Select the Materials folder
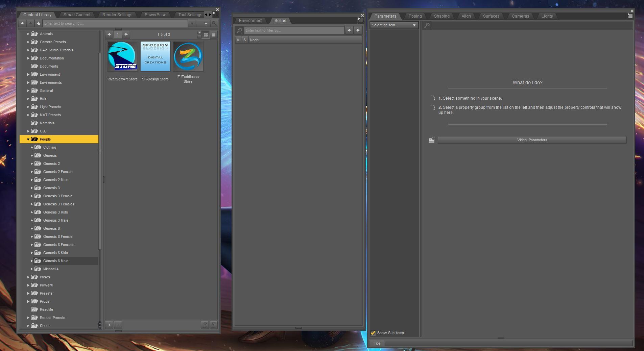Image resolution: width=644 pixels, height=351 pixels. 47,123
